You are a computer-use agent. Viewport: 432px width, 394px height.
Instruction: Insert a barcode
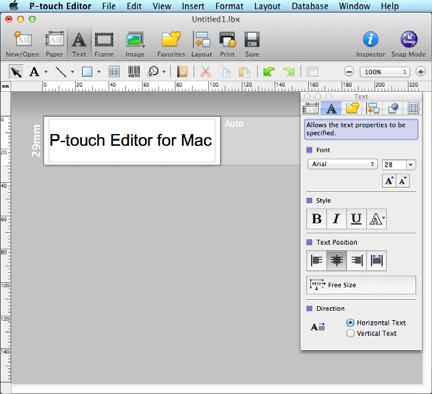tap(134, 72)
